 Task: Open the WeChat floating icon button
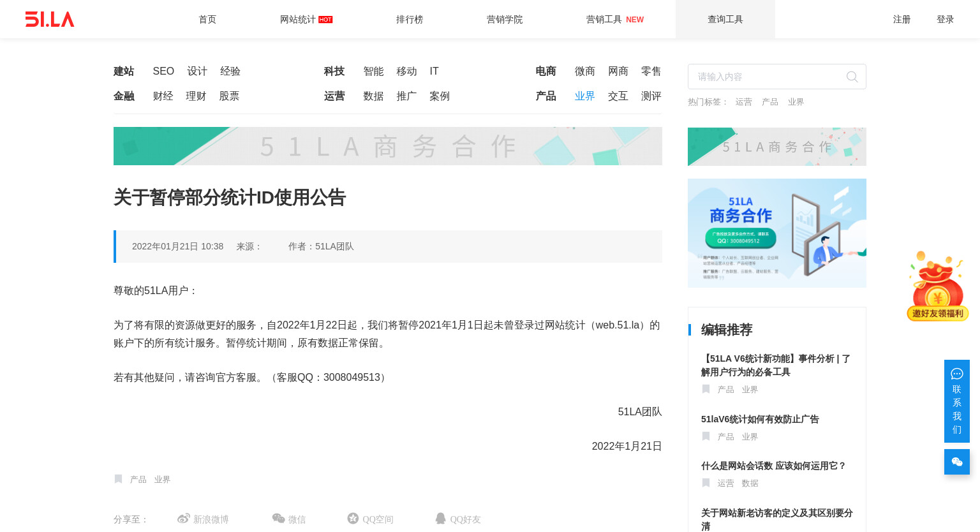coord(957,462)
